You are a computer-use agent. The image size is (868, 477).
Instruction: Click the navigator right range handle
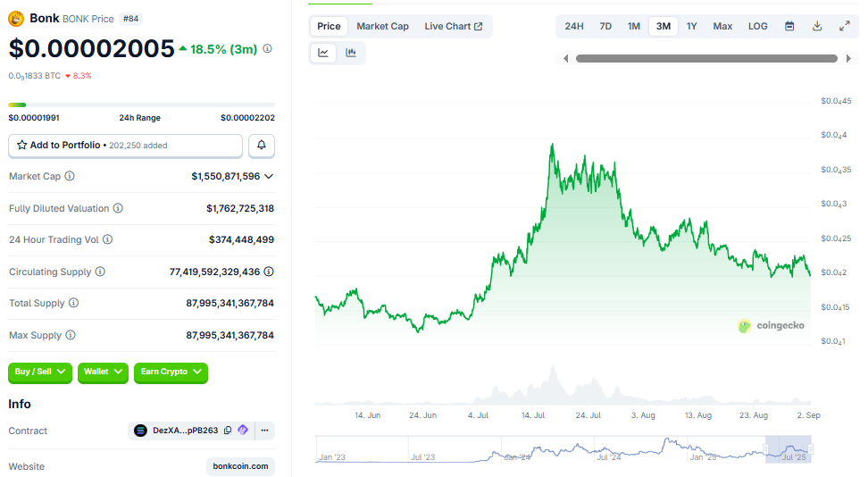point(811,448)
